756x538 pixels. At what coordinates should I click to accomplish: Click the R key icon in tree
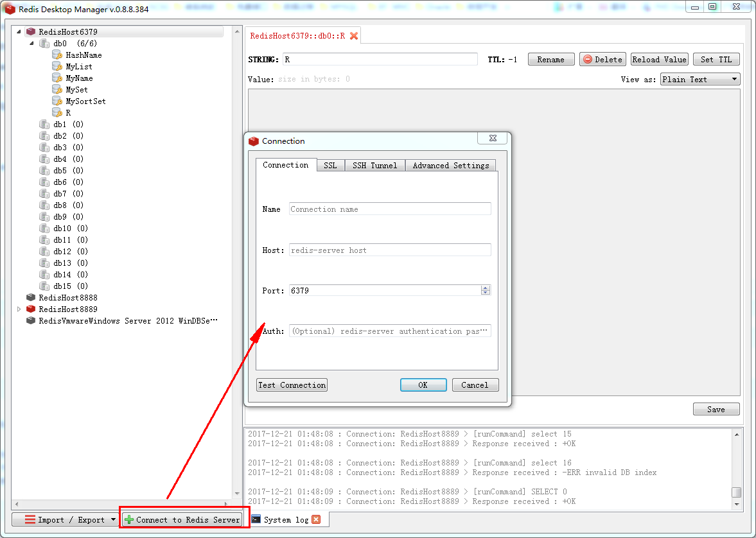(57, 113)
